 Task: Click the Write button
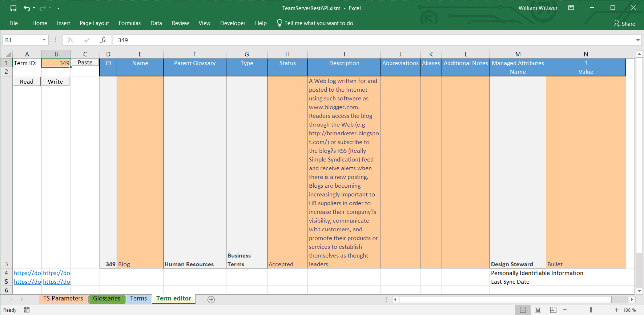coord(56,81)
